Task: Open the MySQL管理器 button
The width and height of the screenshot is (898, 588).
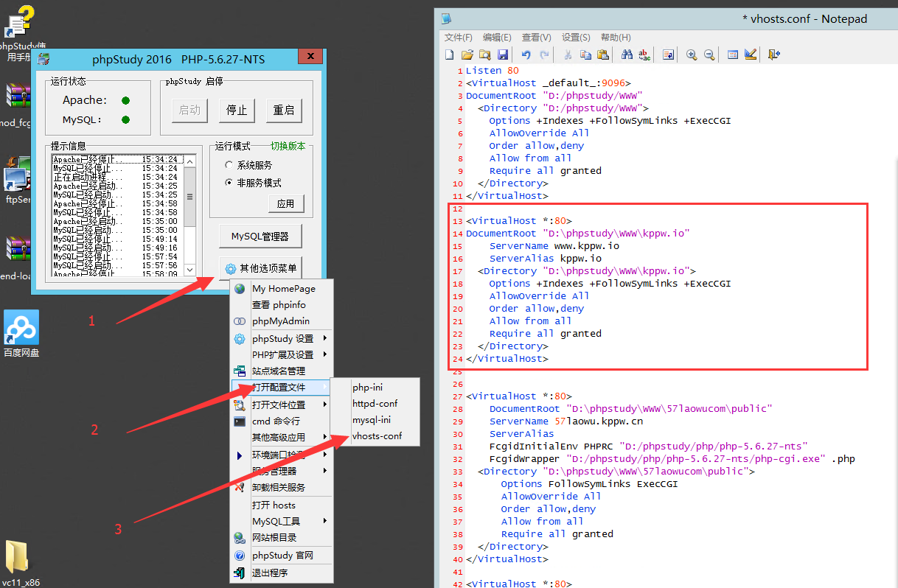Action: click(x=260, y=237)
